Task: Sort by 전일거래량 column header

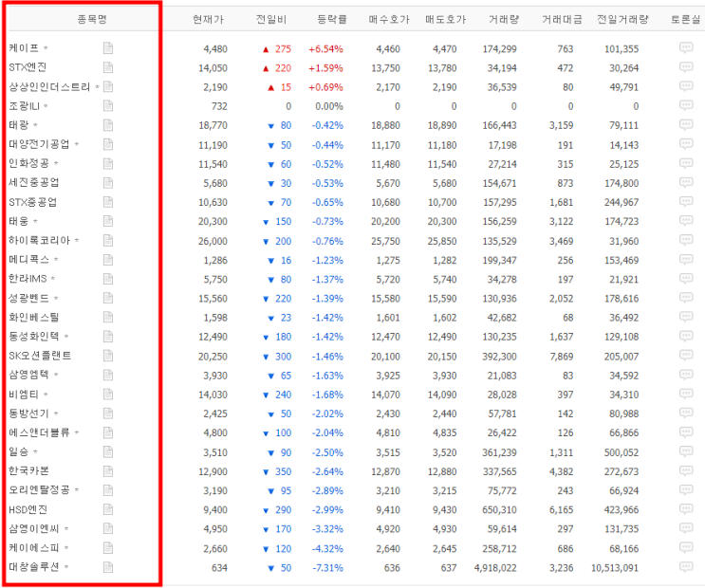Action: pos(622,19)
